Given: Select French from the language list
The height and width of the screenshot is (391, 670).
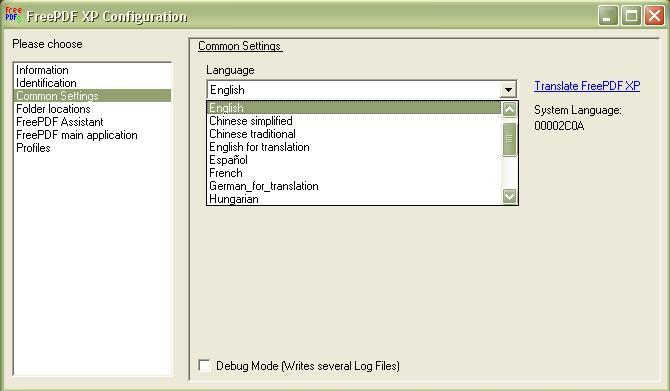Looking at the screenshot, I should tap(354, 173).
